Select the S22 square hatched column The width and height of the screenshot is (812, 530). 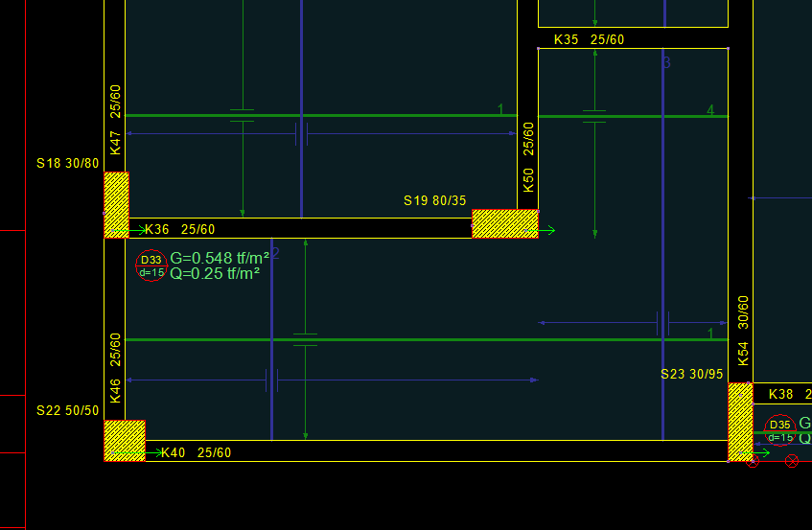tap(125, 441)
